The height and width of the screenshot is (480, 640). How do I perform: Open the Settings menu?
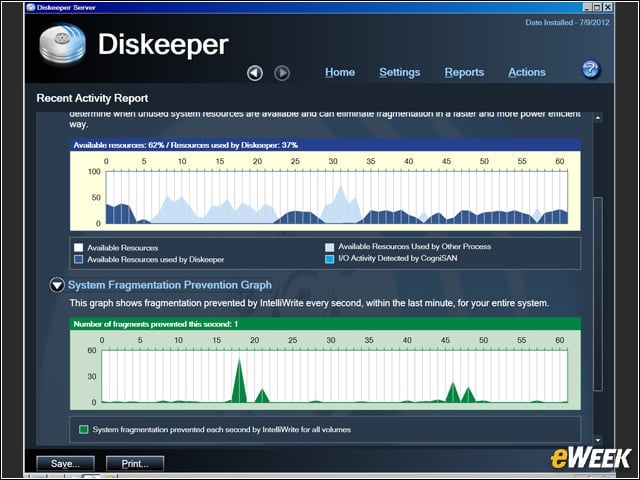[400, 72]
